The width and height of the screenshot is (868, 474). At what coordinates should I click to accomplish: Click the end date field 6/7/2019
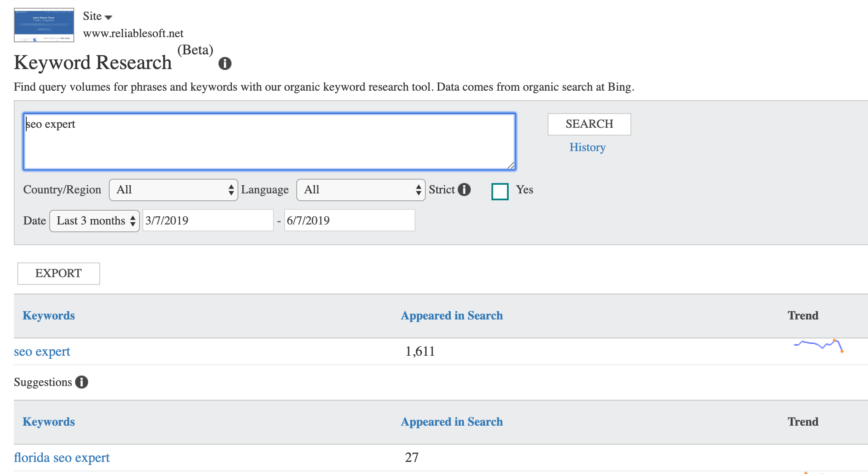[x=349, y=221]
